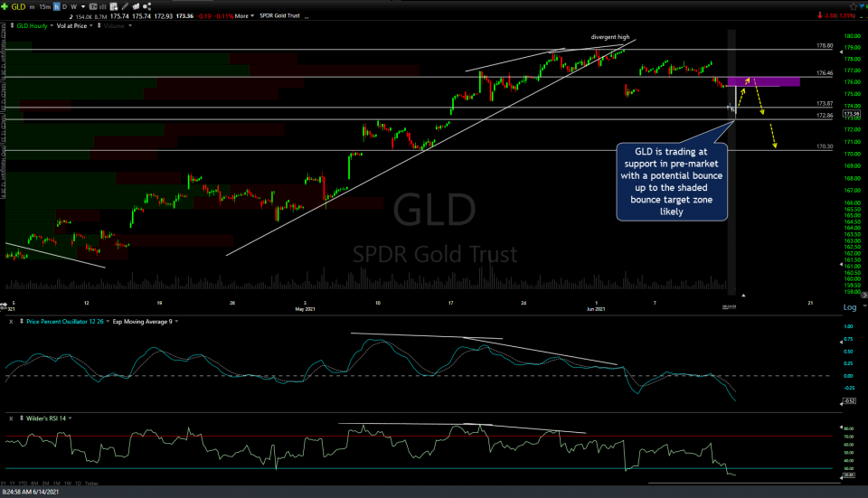This screenshot has height=498, width=868.
Task: Click the 173.36 current price label
Action: (x=852, y=114)
